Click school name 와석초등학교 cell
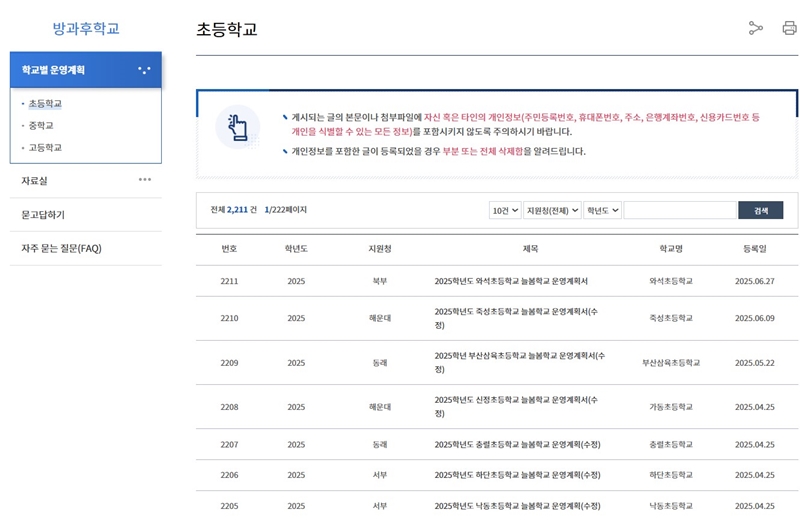Image resolution: width=800 pixels, height=520 pixels. [670, 281]
